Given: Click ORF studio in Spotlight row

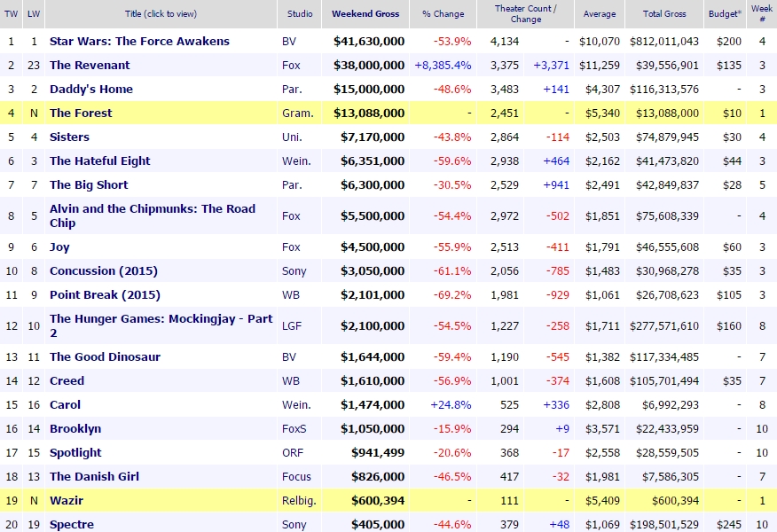Looking at the screenshot, I should pyautogui.click(x=293, y=453).
